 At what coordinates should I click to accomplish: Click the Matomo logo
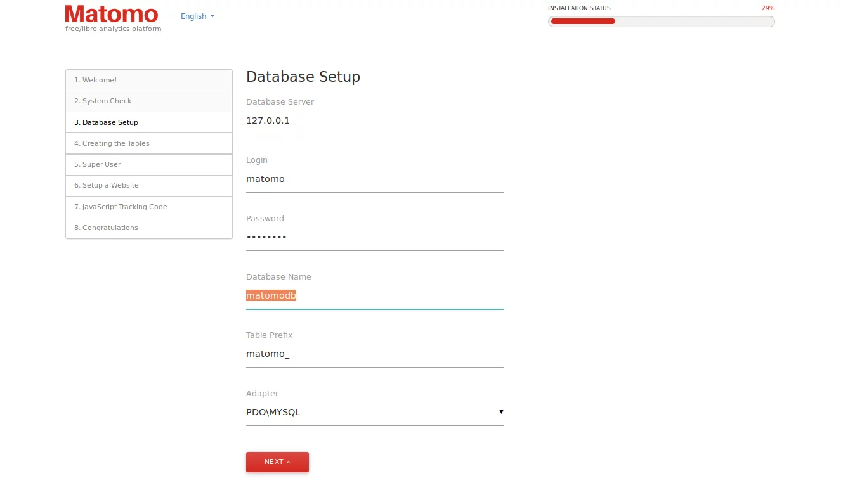pyautogui.click(x=112, y=14)
